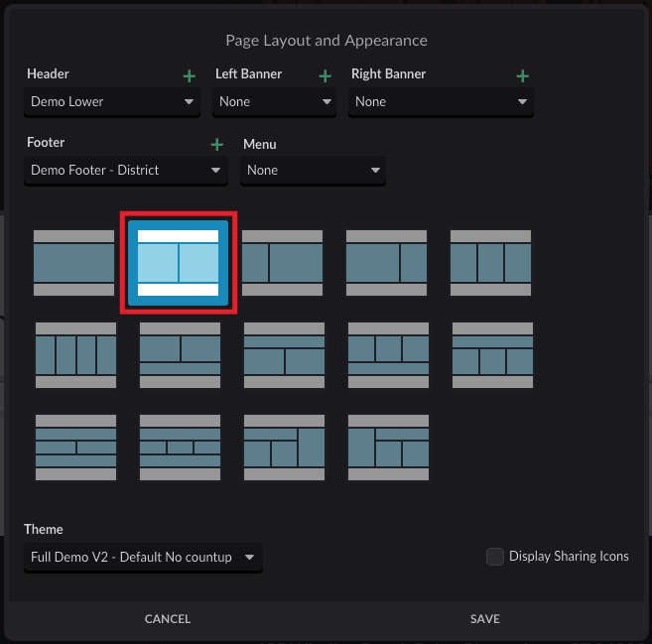Open the Left Banner dropdown
The image size is (652, 644).
pos(275,102)
